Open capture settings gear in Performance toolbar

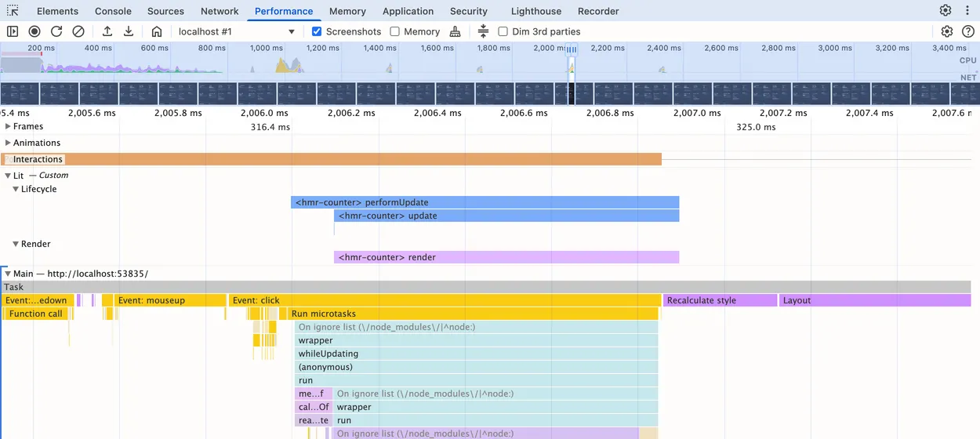tap(947, 31)
